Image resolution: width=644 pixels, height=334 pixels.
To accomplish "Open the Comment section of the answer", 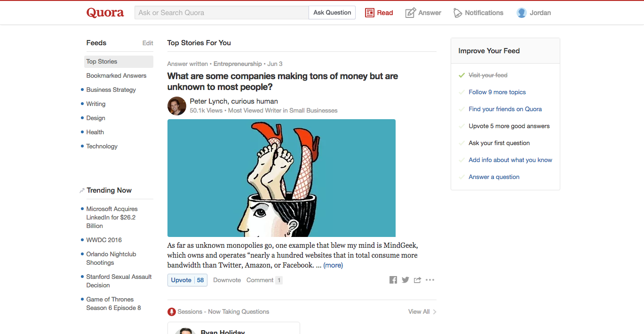I will click(264, 280).
